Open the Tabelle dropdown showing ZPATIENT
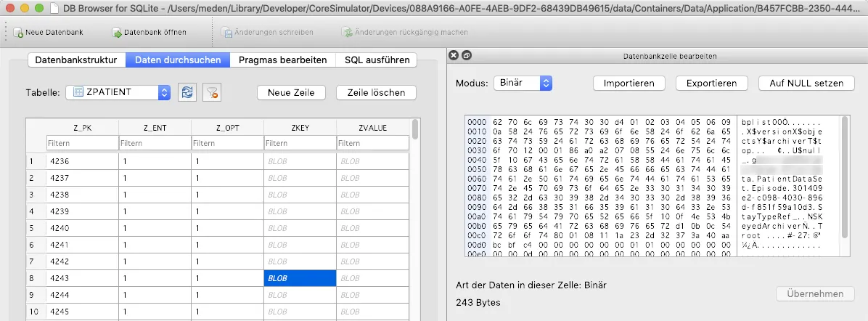The height and width of the screenshot is (321, 868). tap(118, 92)
